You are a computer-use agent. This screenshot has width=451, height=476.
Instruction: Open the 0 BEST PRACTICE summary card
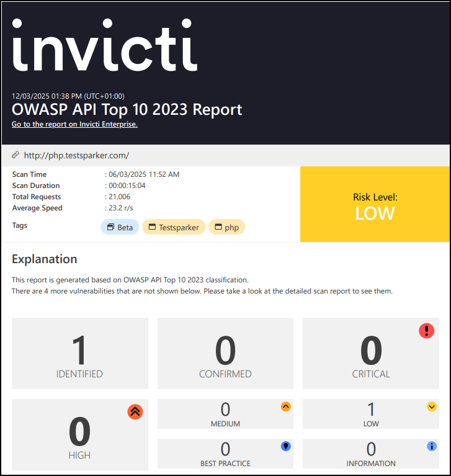pos(225,454)
